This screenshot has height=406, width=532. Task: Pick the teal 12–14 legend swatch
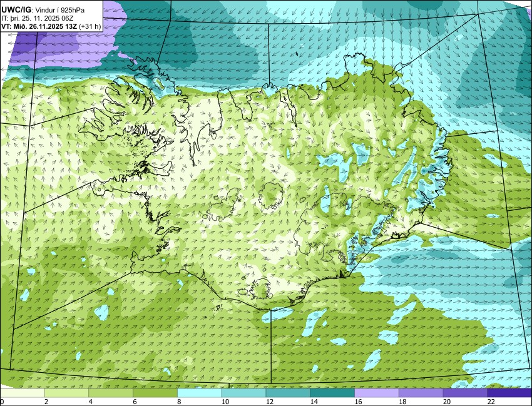[x=288, y=393]
